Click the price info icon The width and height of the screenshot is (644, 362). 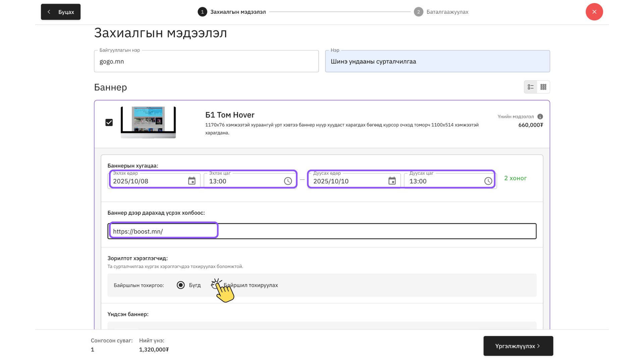(x=540, y=117)
